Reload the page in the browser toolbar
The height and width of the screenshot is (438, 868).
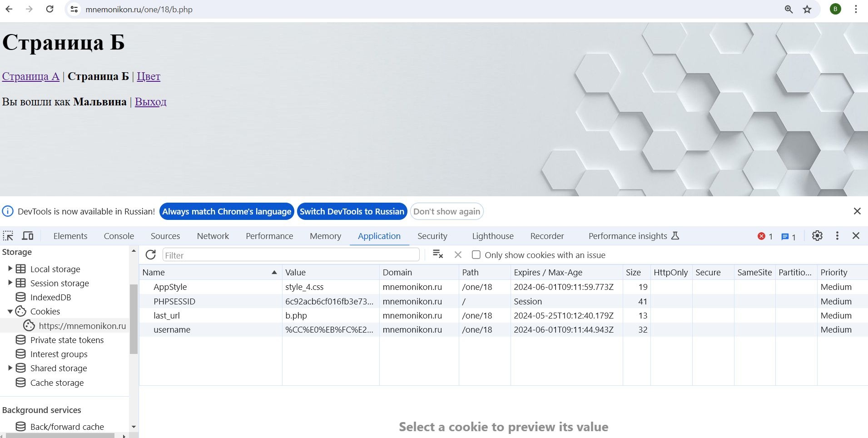click(50, 10)
